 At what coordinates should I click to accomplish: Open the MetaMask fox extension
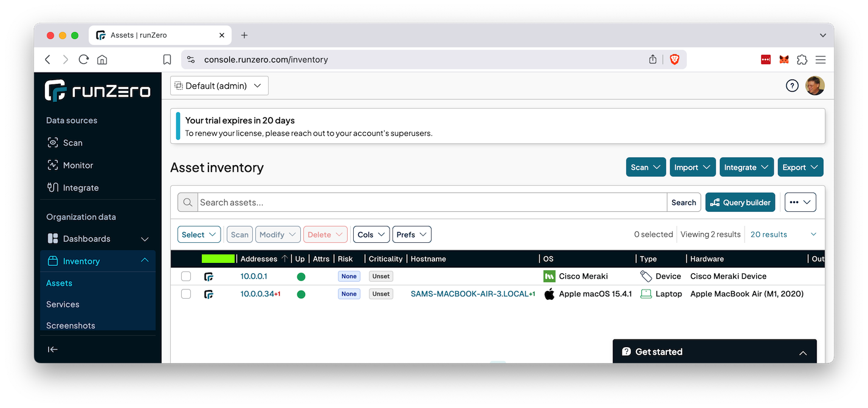[x=784, y=59]
